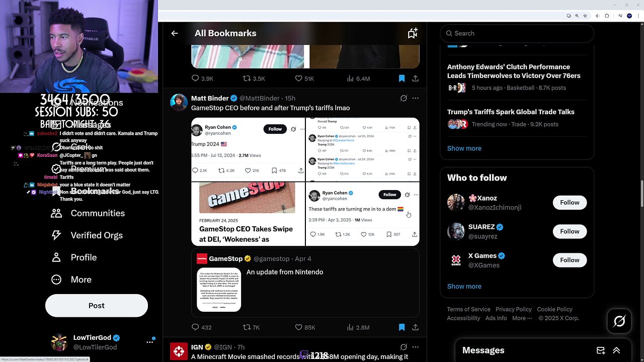644x362 pixels.
Task: Click the white Post button
Action: (97, 306)
